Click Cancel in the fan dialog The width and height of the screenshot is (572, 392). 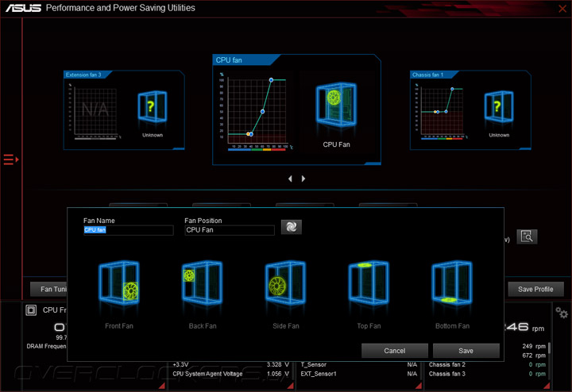click(394, 351)
